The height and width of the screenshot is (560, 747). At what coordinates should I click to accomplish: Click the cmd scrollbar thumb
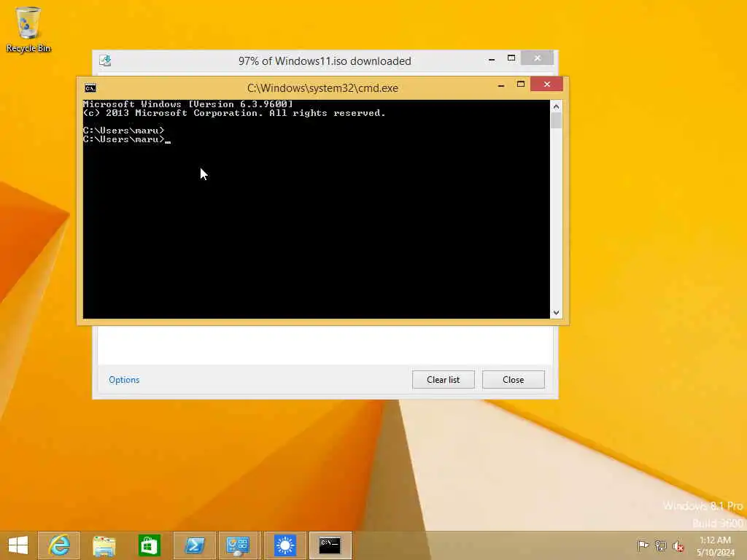pos(556,120)
